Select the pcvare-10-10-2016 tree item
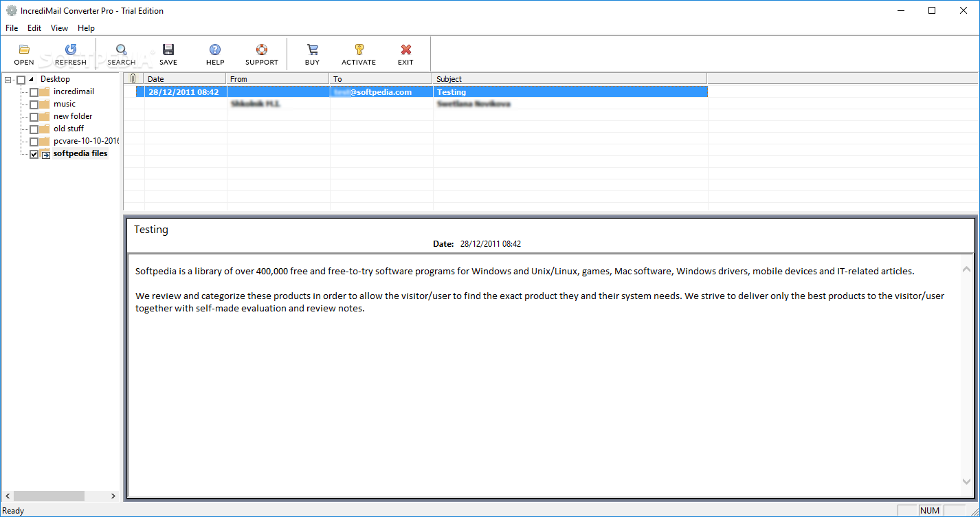Image resolution: width=980 pixels, height=517 pixels. (x=87, y=141)
